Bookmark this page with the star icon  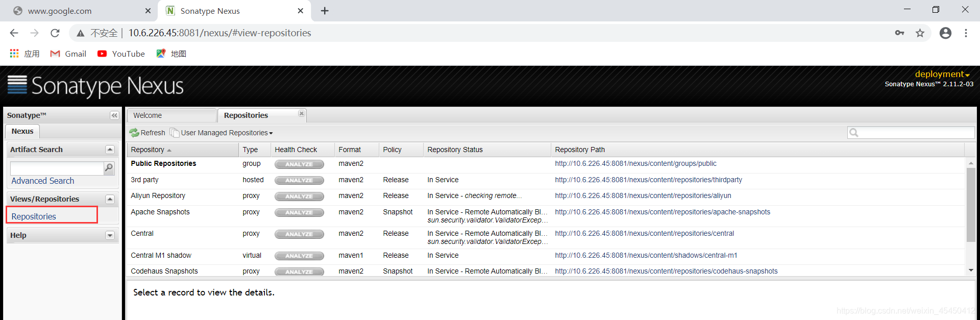coord(920,33)
